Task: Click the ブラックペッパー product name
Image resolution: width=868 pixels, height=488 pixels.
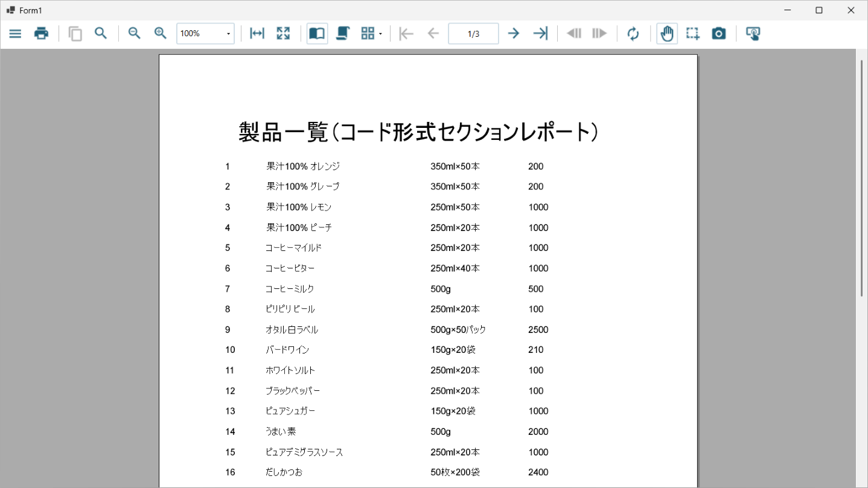Action: pyautogui.click(x=293, y=391)
